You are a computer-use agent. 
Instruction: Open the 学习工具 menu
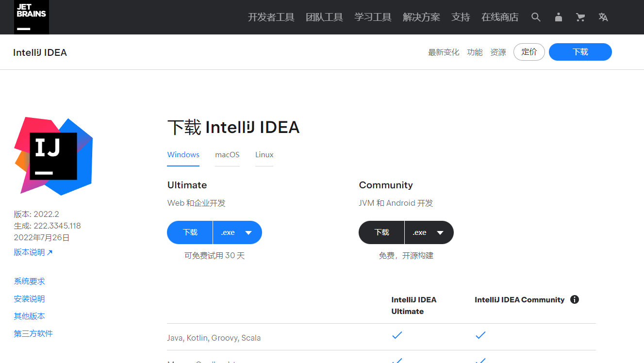(x=373, y=17)
